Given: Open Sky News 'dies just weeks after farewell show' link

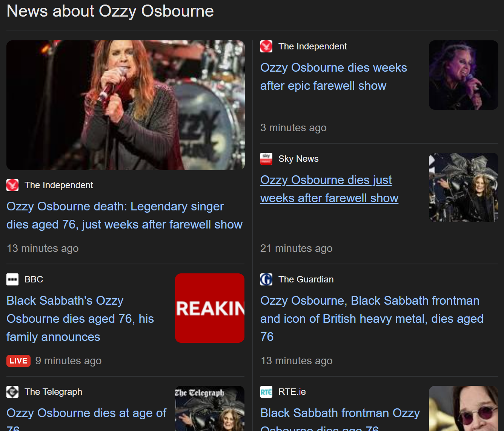Looking at the screenshot, I should tap(329, 189).
